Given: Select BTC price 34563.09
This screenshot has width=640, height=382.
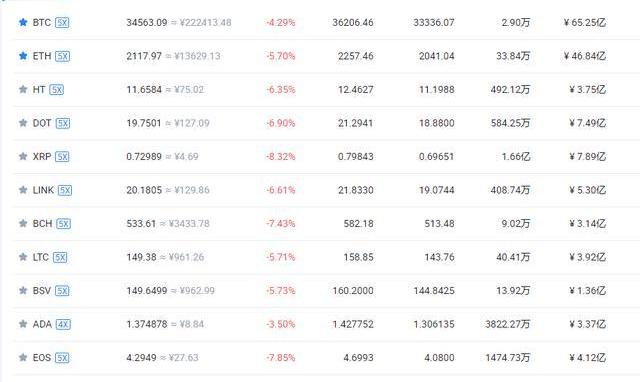Looking at the screenshot, I should tap(147, 22).
